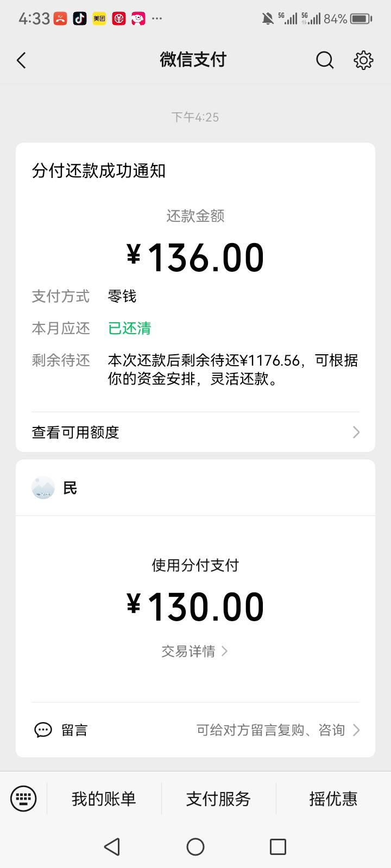Open the 分付还款成功通知 card title
This screenshot has width=391, height=868.
(99, 171)
